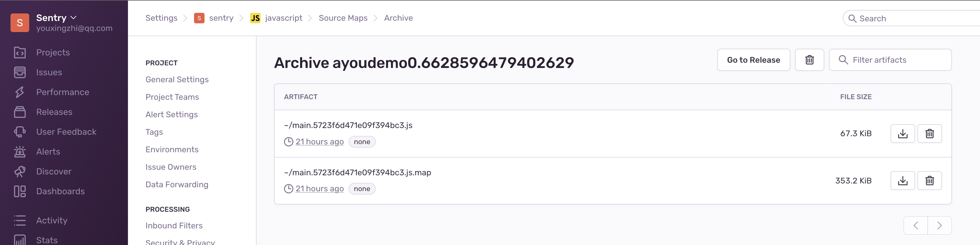The width and height of the screenshot is (980, 245).
Task: Open Dashboards in the sidebar
Action: click(60, 191)
